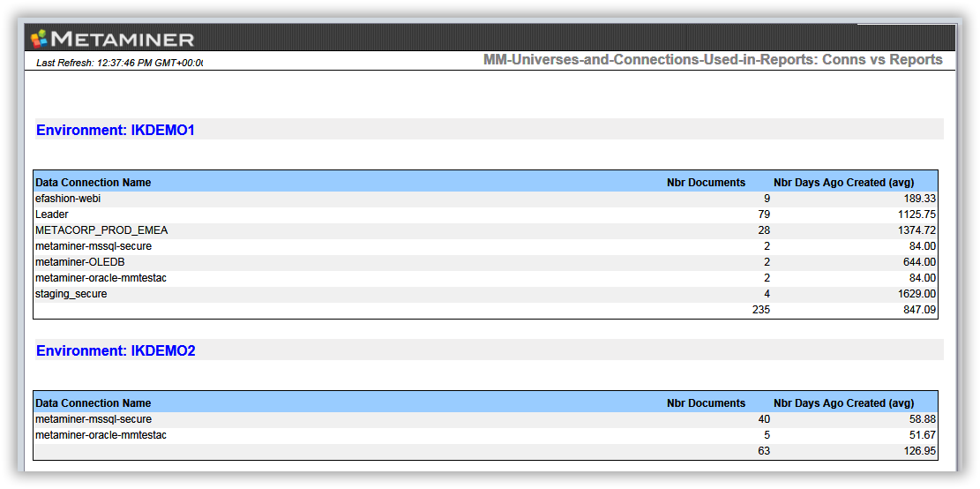Click document count 5 in IKDEMO2

pyautogui.click(x=767, y=434)
